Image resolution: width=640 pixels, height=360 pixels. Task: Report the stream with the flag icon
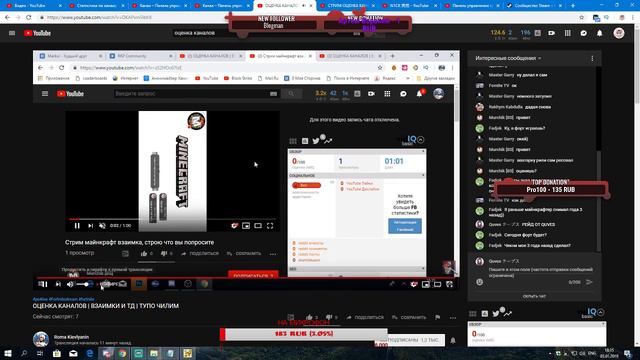(x=438, y=317)
